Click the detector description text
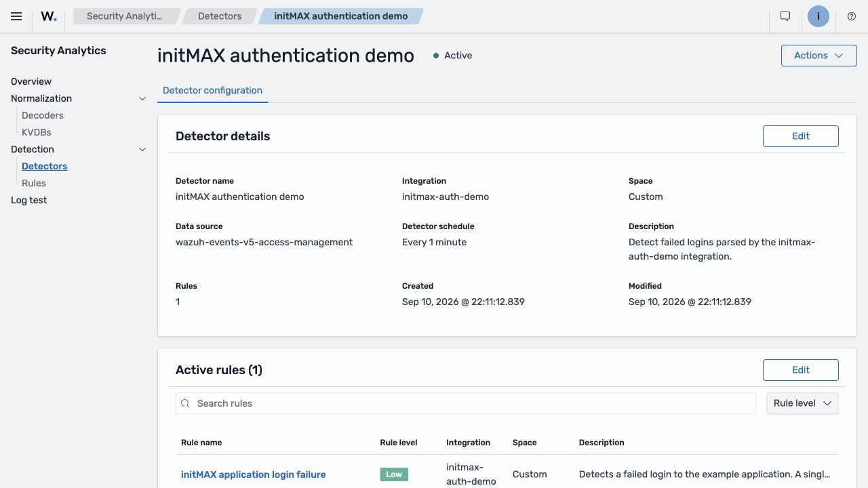 tap(722, 249)
